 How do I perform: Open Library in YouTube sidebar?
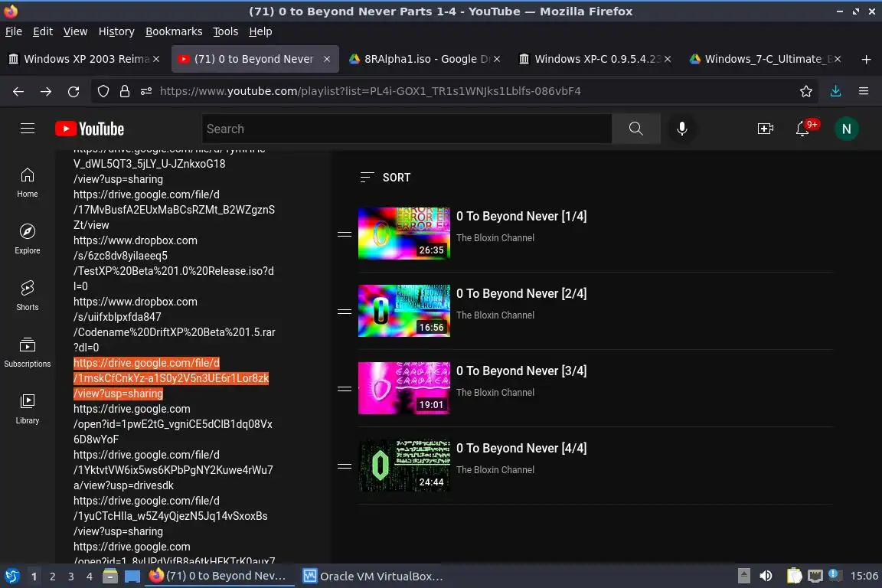(28, 409)
